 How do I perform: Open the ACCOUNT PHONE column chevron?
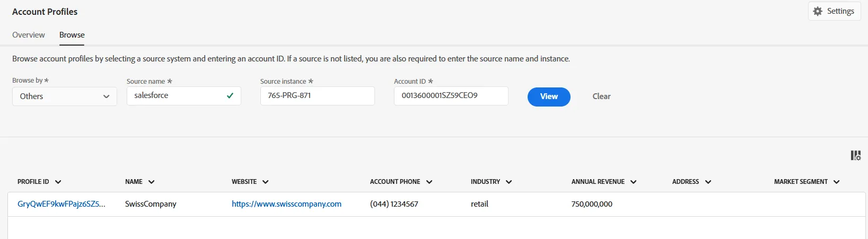click(429, 182)
